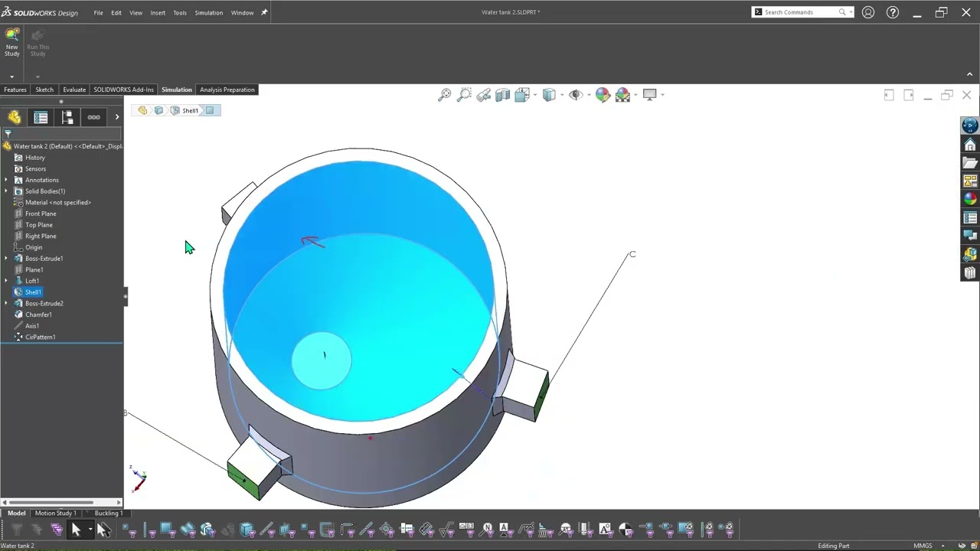Expand the Boss-Extrude2 feature
The width and height of the screenshot is (980, 551).
click(x=6, y=303)
